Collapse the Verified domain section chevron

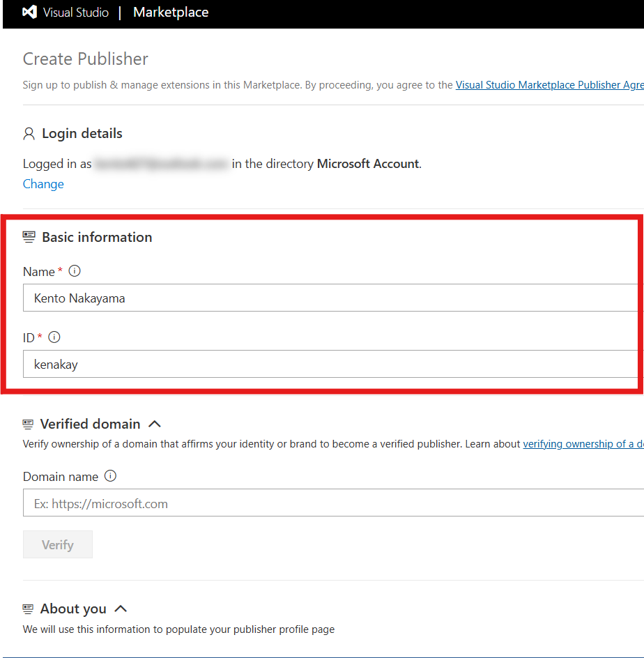[x=155, y=424]
